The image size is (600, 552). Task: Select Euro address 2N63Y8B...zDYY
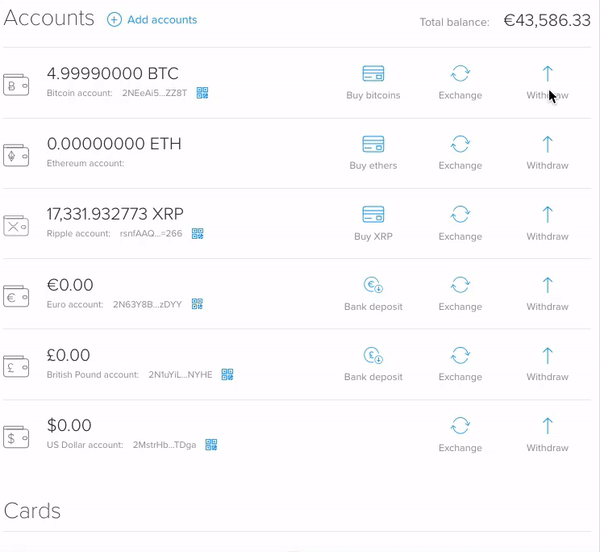pyautogui.click(x=147, y=304)
